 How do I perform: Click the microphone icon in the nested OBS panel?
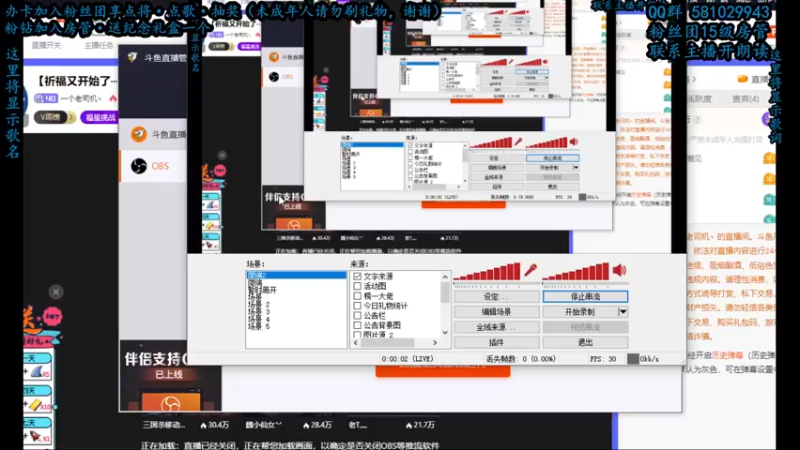tap(518, 142)
